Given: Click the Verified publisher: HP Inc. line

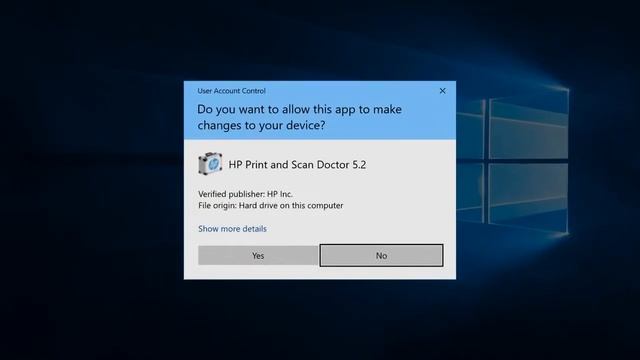Looking at the screenshot, I should tap(245, 194).
